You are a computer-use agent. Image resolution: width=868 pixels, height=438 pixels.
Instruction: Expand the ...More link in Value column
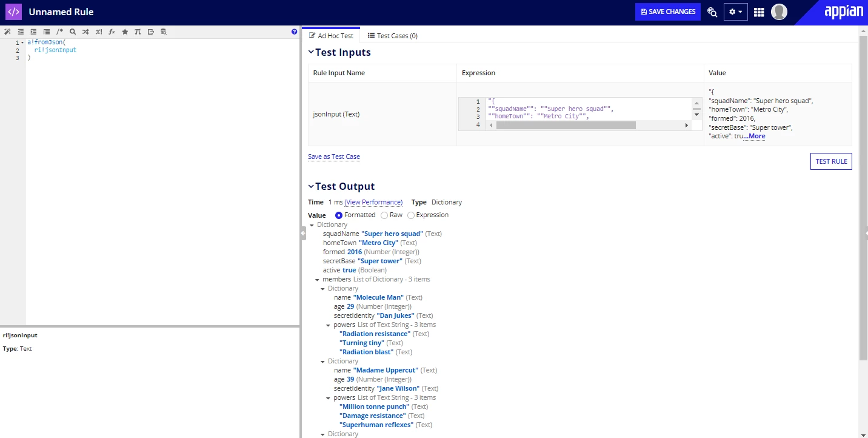click(754, 136)
